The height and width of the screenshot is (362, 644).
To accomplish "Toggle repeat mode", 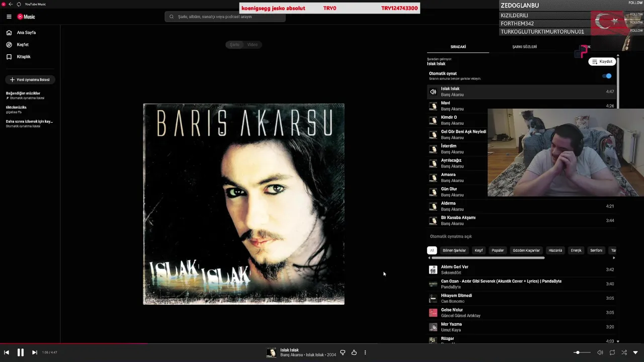I will click(612, 352).
